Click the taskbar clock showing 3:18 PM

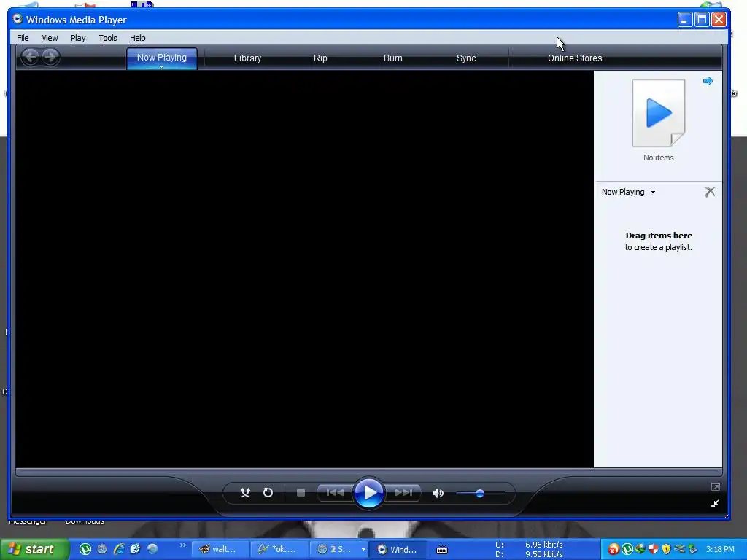coord(720,549)
